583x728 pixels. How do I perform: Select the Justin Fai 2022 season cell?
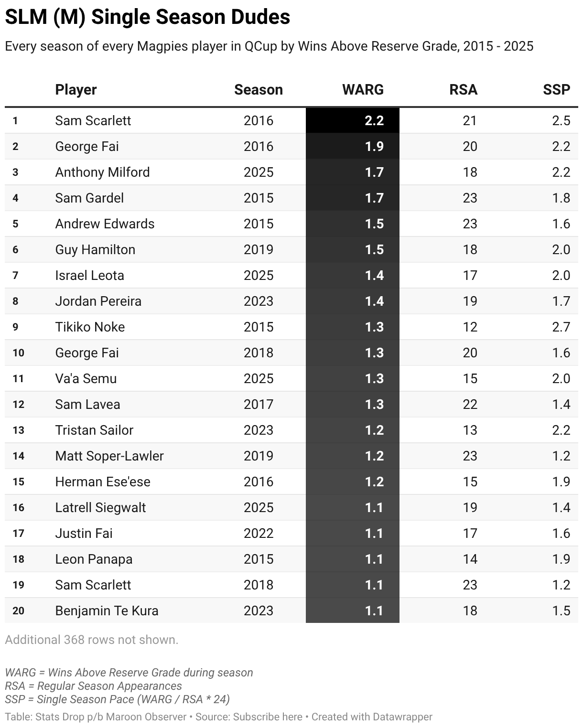[x=259, y=533]
